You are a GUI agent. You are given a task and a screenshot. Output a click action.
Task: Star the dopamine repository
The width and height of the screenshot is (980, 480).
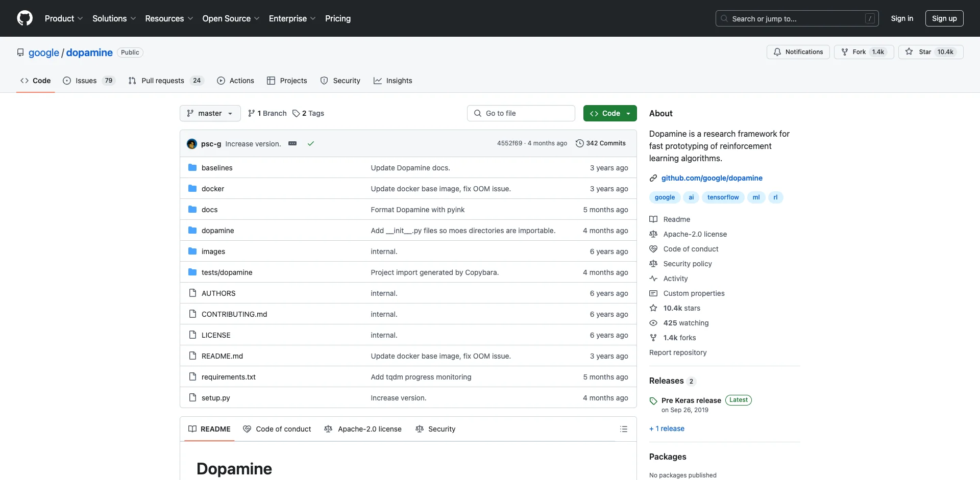[x=930, y=52]
